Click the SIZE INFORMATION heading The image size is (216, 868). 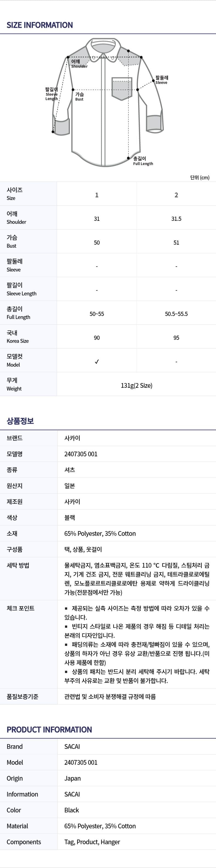[x=40, y=25]
